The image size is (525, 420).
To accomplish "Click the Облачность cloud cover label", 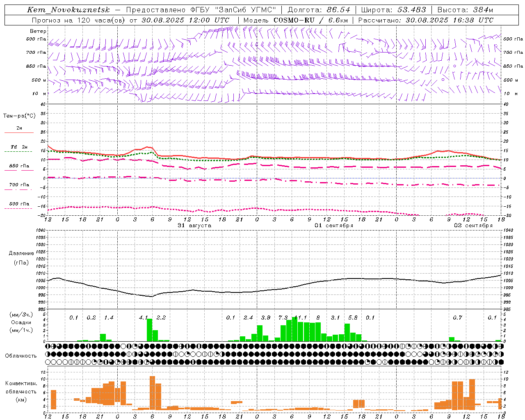I will 21,356.
